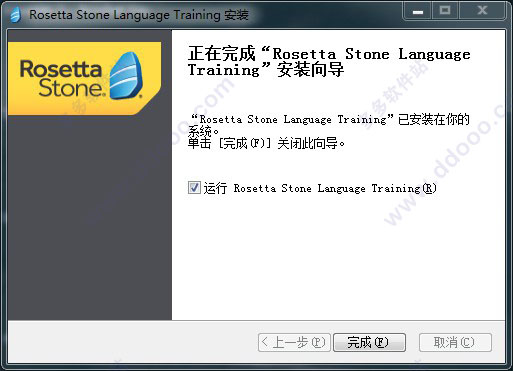Viewport: 513px width, 371px height.
Task: Click the 上一步(P) back button
Action: 294,342
